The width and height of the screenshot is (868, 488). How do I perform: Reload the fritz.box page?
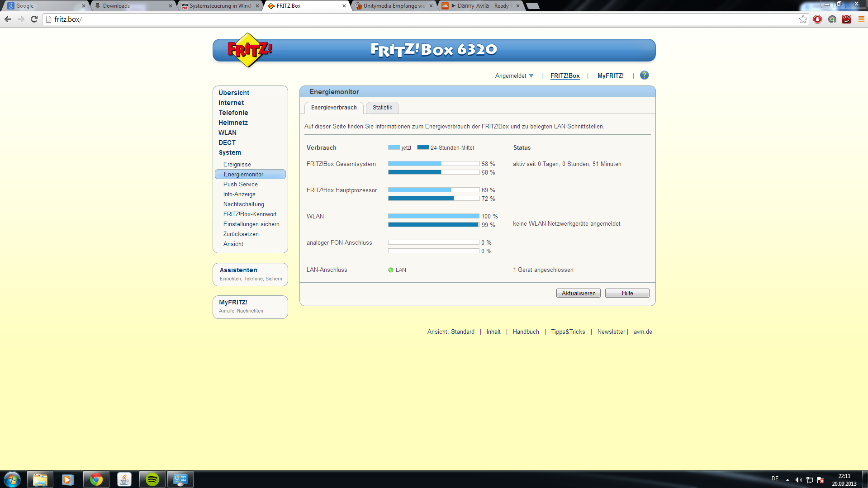pos(34,19)
